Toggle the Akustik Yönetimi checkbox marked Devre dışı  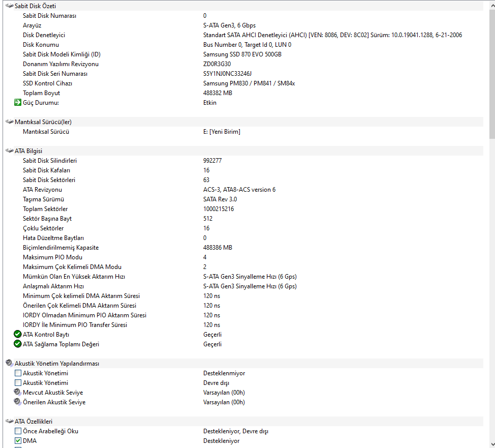(18, 382)
